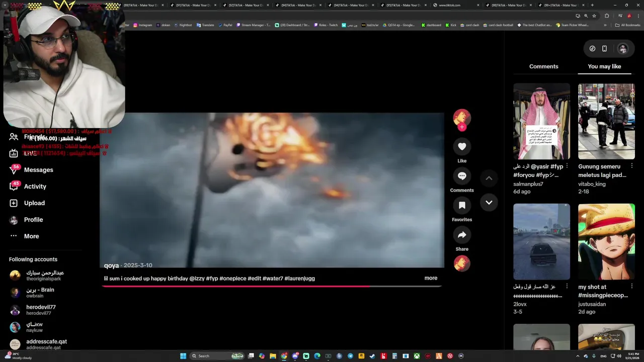Screen dimensions: 644x362
Task: Open the Kick bookmark
Action: coord(451,25)
